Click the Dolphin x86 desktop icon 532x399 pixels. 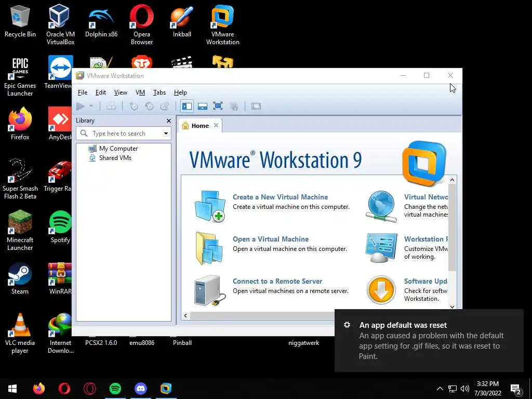point(101,21)
